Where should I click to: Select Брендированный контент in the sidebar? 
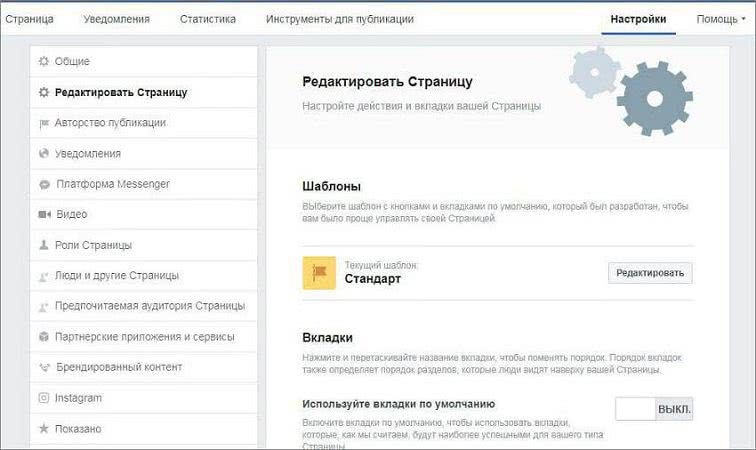click(x=119, y=367)
